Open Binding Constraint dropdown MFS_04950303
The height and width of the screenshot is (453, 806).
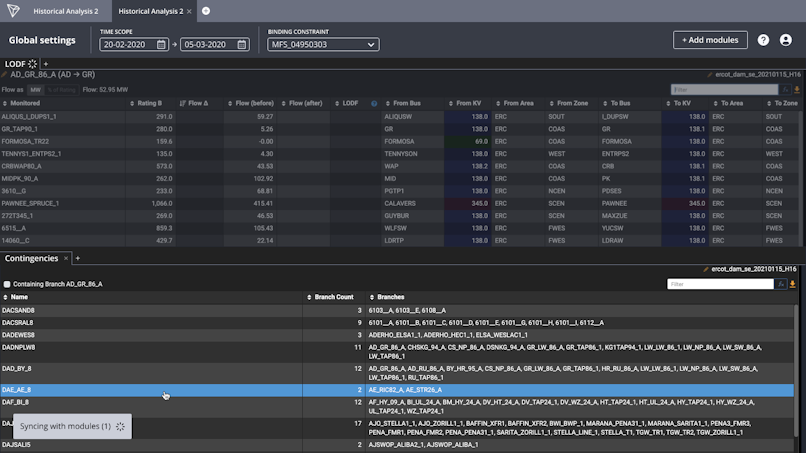coord(323,44)
